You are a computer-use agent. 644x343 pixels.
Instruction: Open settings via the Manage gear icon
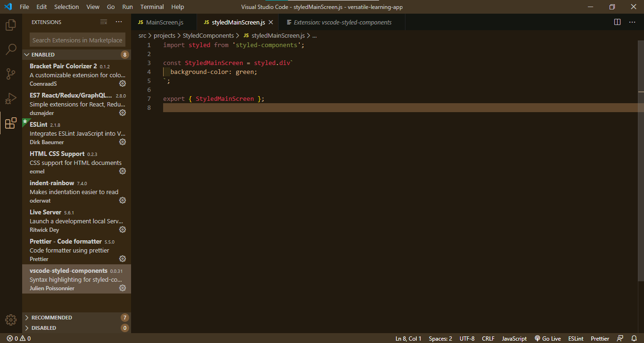[x=10, y=319]
